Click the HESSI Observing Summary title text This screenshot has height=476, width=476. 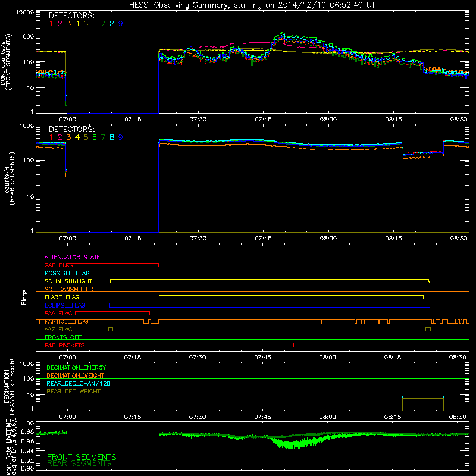(x=252, y=5)
